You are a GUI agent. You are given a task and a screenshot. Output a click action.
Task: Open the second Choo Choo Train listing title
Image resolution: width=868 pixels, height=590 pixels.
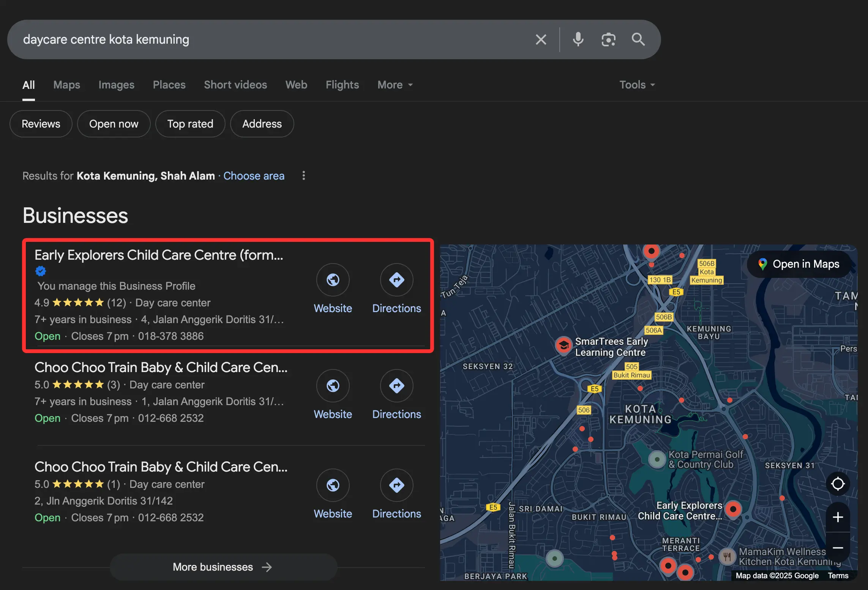(161, 467)
